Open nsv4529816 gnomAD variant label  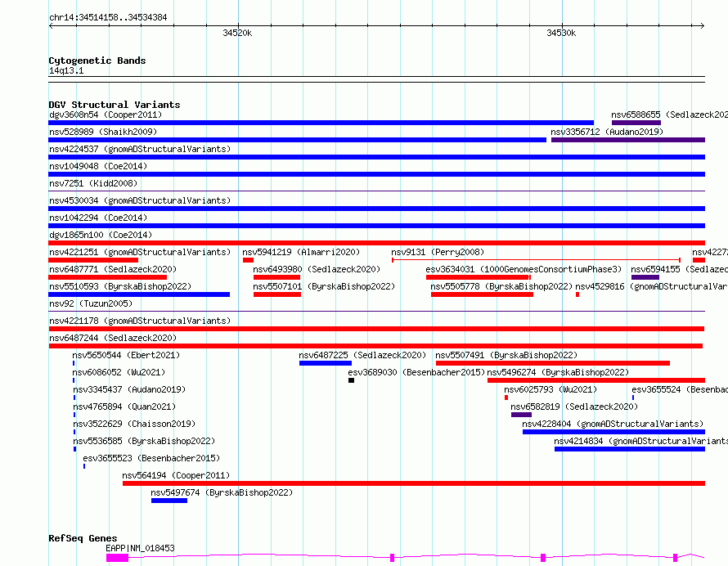[x=651, y=286]
